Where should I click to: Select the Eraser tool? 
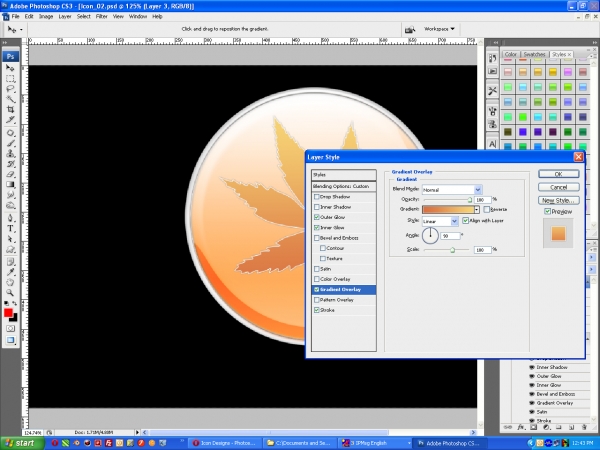(10, 174)
